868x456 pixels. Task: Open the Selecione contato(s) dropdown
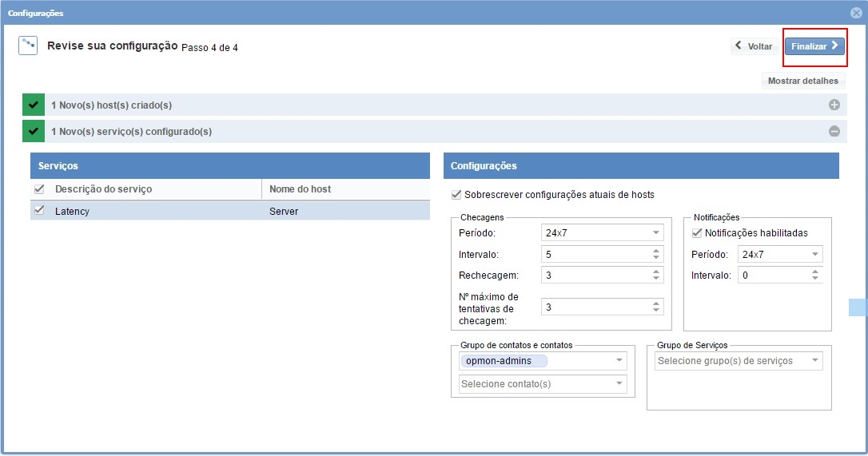543,384
